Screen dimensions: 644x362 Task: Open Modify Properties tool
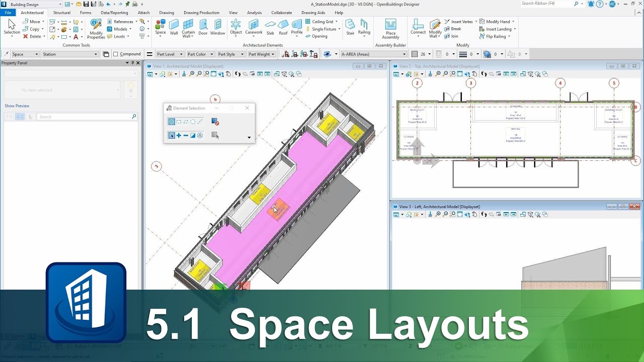(x=96, y=29)
